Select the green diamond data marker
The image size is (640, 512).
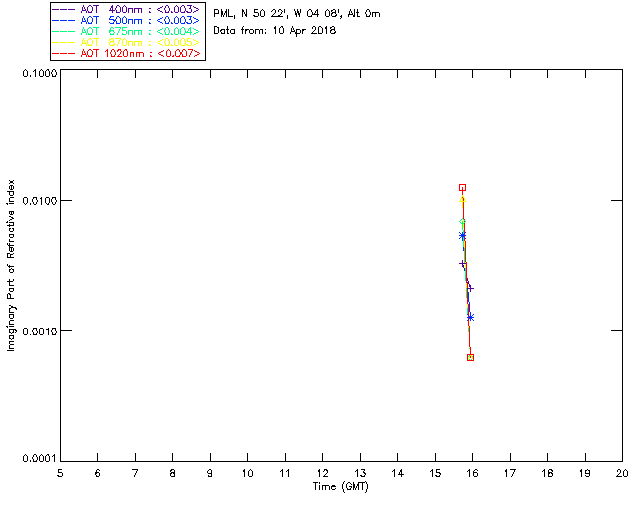pos(462,222)
